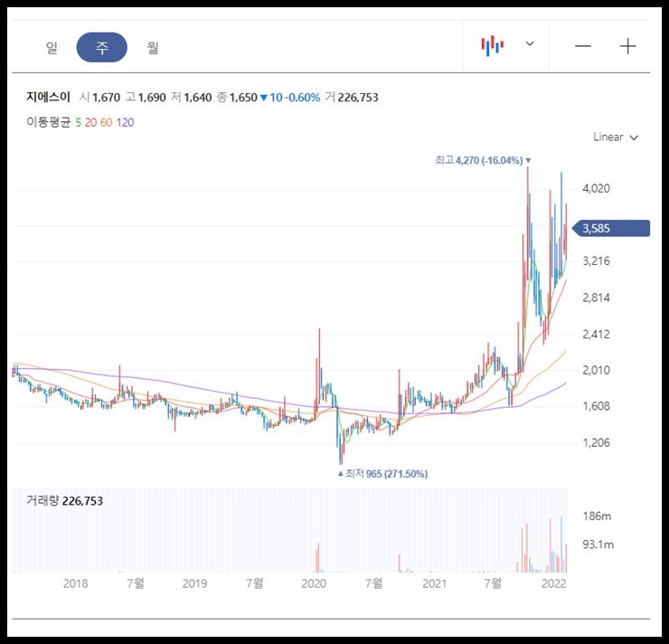
Task: Click the 4,020 price axis label
Action: tap(596, 188)
